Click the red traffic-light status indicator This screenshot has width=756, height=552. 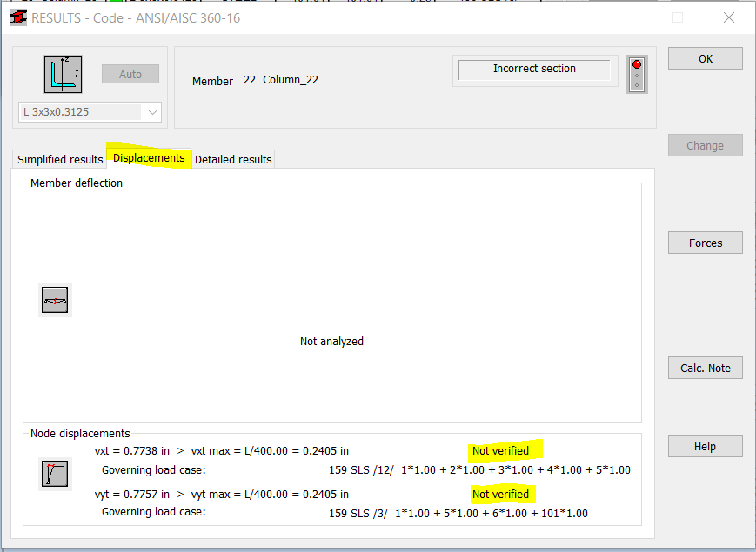(636, 74)
